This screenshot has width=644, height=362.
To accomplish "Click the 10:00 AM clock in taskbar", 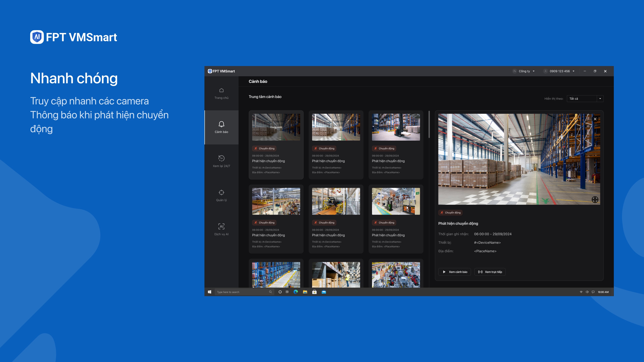I will (603, 292).
